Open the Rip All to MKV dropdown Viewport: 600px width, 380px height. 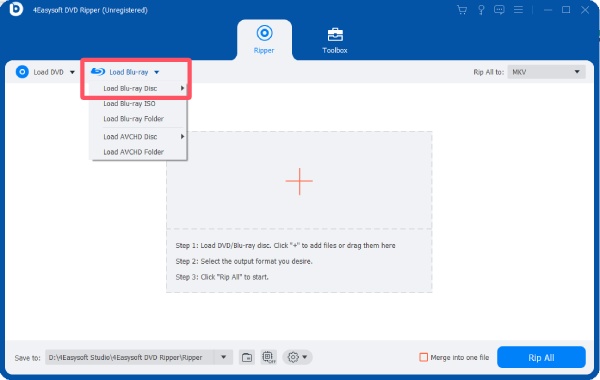[x=546, y=72]
